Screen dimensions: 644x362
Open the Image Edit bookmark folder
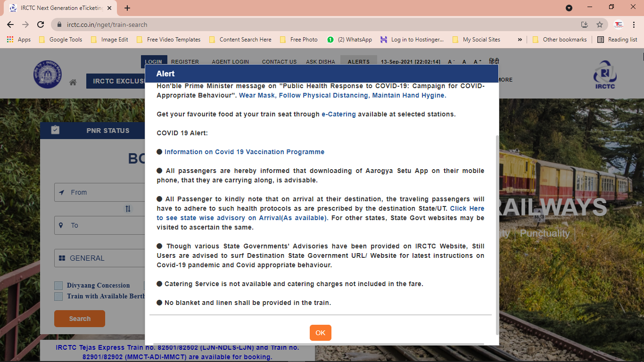click(x=109, y=40)
